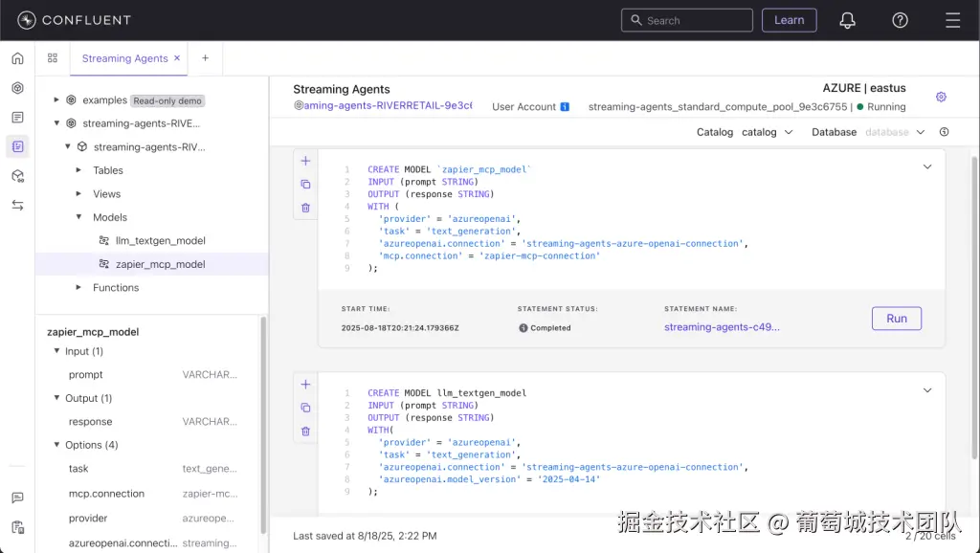Click the Read-only demo badge

coord(167,100)
